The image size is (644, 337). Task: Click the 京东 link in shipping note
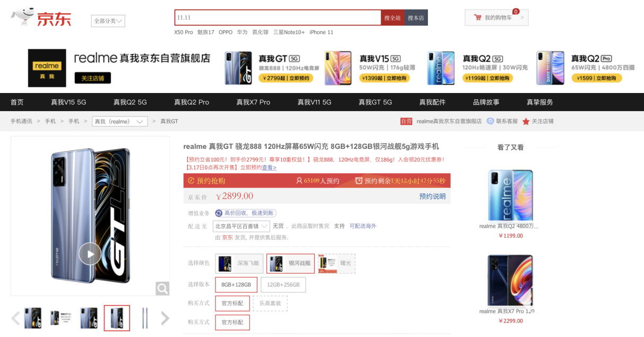(227, 237)
